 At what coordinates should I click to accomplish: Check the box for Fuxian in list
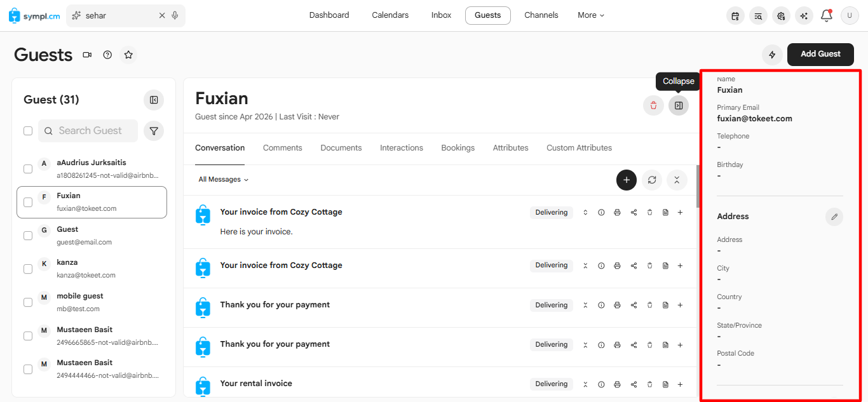28,202
